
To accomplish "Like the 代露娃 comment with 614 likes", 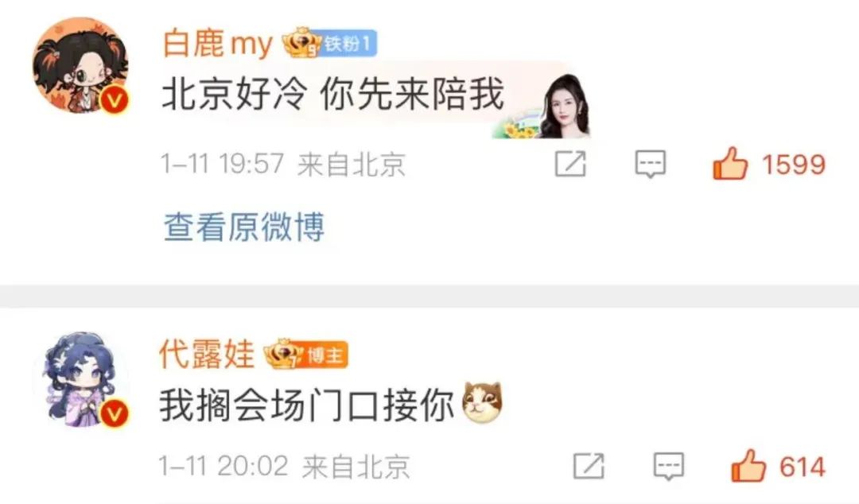I will 748,466.
